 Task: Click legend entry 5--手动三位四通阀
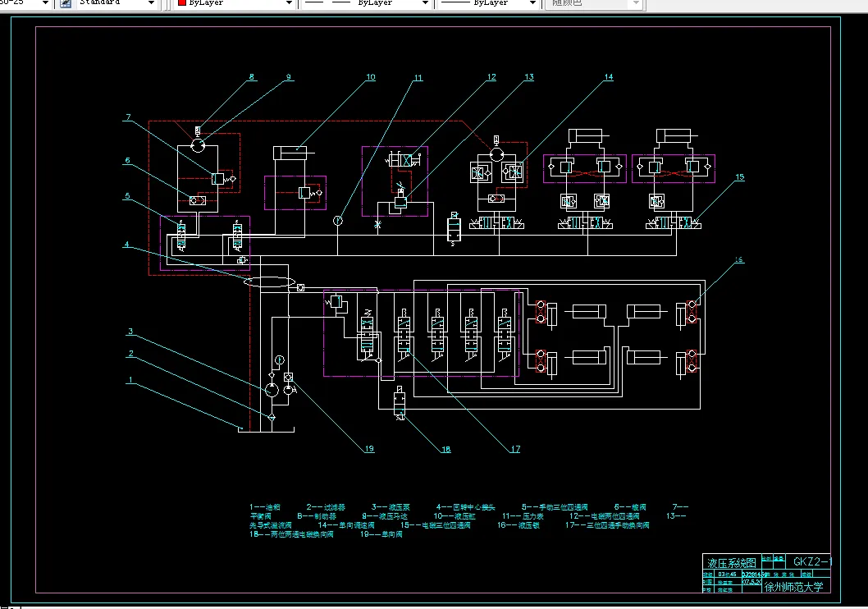click(x=555, y=507)
